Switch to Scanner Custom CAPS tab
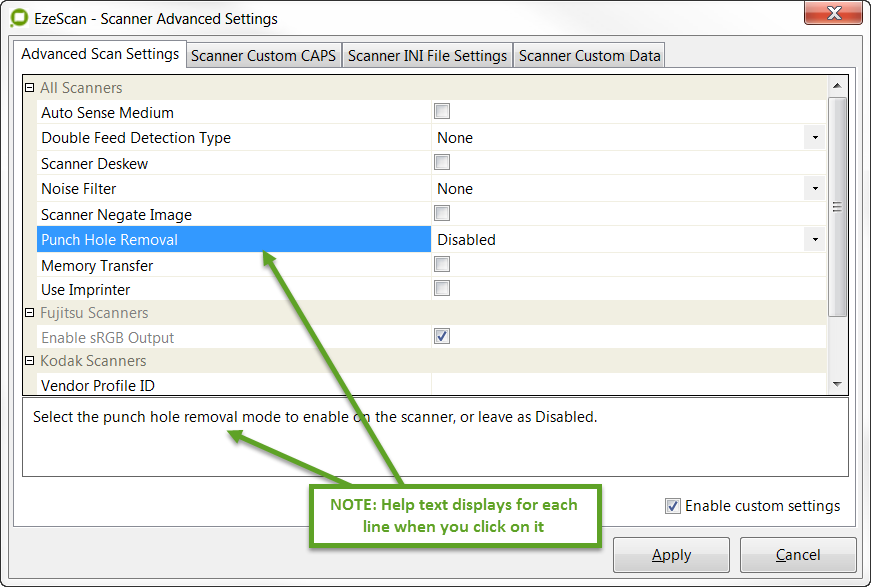Viewport: 871px width, 587px height. pos(264,56)
